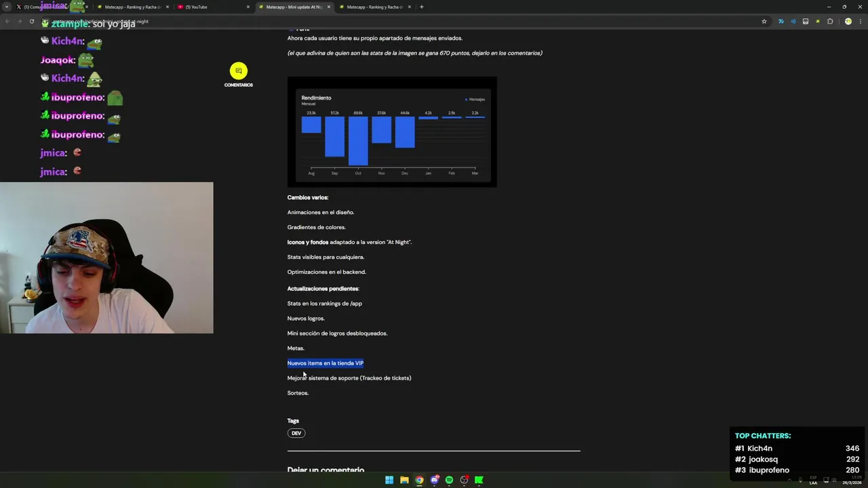Image resolution: width=868 pixels, height=488 pixels.
Task: Switch to the X (Twitter) tab
Action: click(51, 7)
